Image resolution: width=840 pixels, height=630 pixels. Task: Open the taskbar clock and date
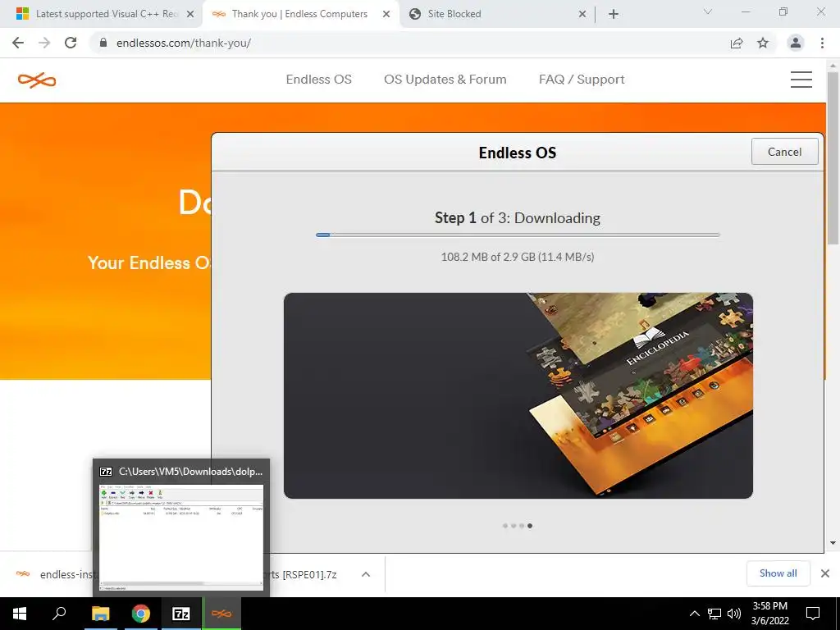tap(769, 614)
